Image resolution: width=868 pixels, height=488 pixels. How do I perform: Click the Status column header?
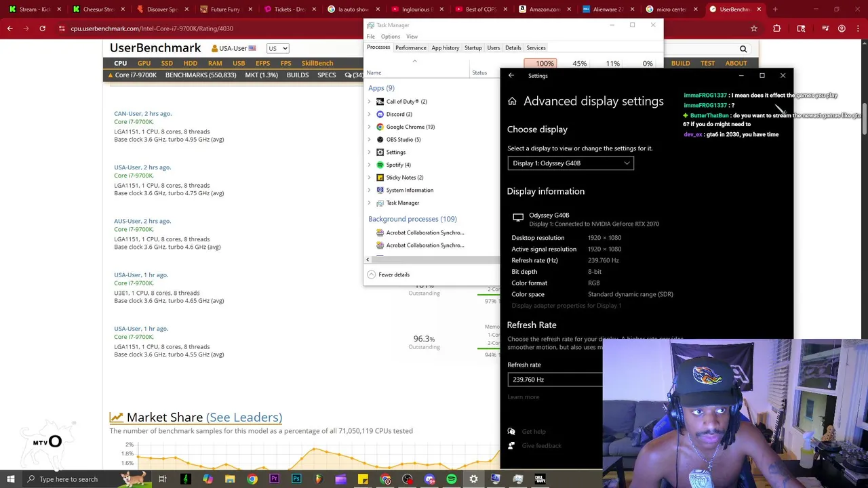click(x=479, y=73)
